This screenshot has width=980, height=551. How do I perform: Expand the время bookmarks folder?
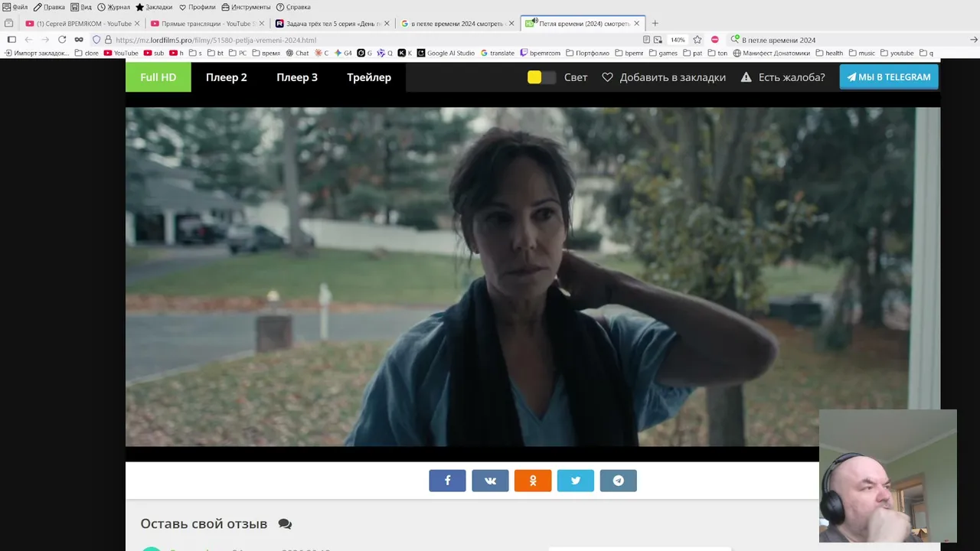tap(266, 54)
